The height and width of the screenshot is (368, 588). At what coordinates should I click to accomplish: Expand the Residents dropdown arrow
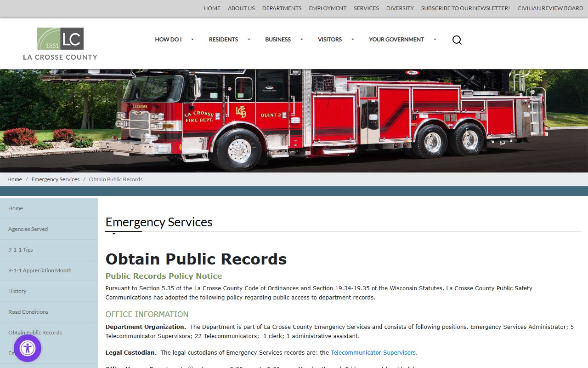click(x=249, y=40)
